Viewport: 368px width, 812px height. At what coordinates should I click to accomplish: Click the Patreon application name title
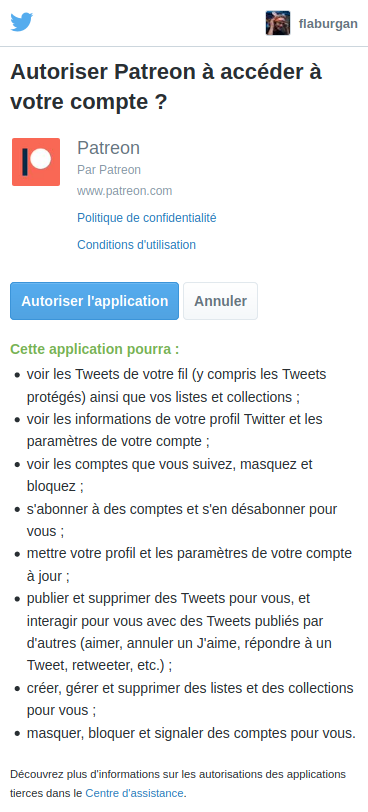(x=109, y=148)
